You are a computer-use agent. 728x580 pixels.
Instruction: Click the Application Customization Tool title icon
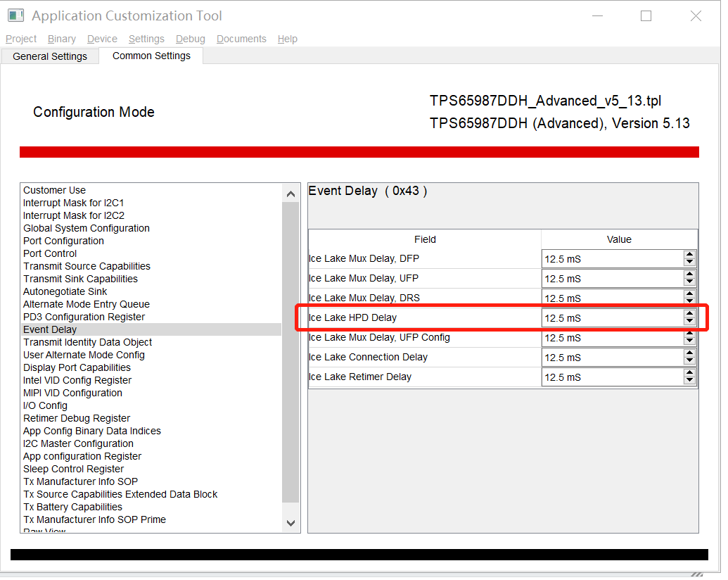tap(15, 15)
